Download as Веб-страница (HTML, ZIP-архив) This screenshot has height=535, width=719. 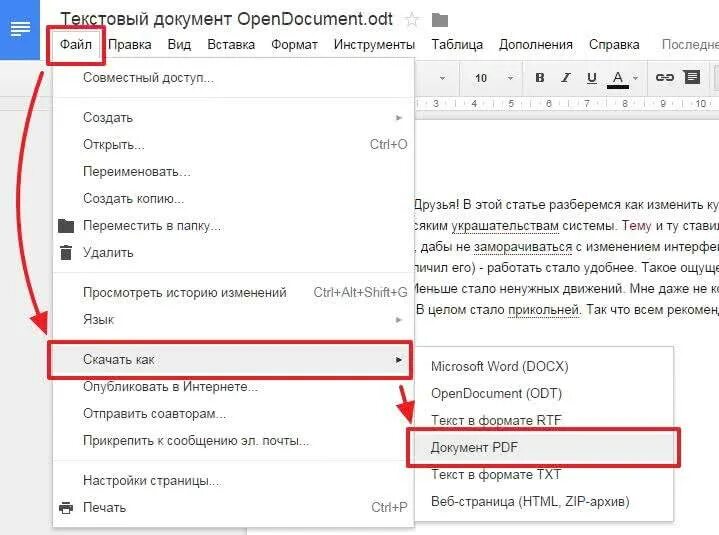(544, 502)
